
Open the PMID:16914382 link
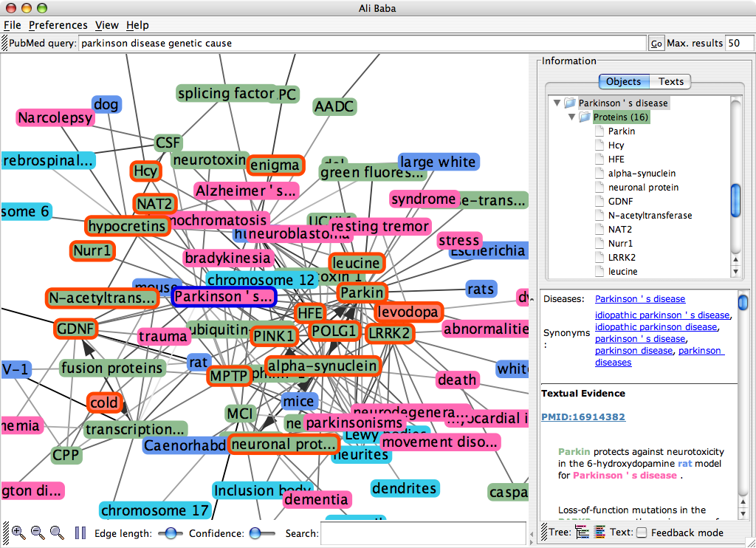[583, 417]
